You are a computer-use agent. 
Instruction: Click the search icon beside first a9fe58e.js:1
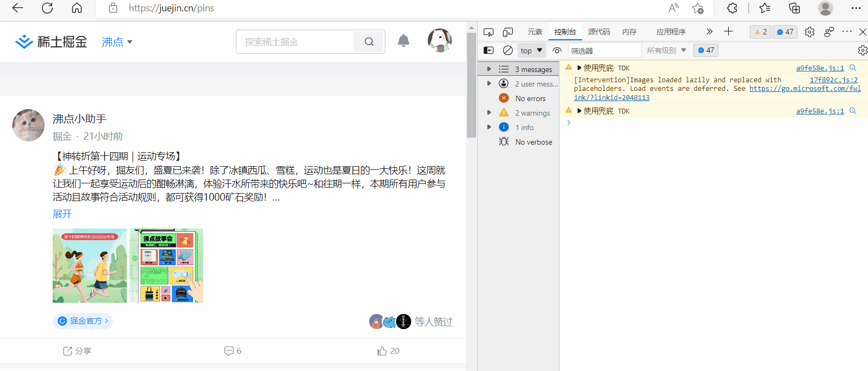pyautogui.click(x=852, y=68)
